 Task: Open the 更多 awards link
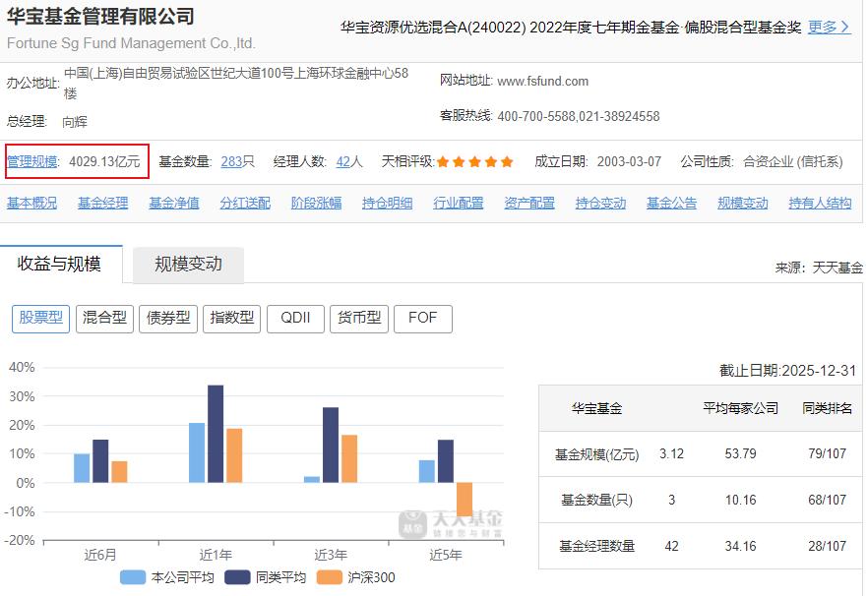(829, 28)
